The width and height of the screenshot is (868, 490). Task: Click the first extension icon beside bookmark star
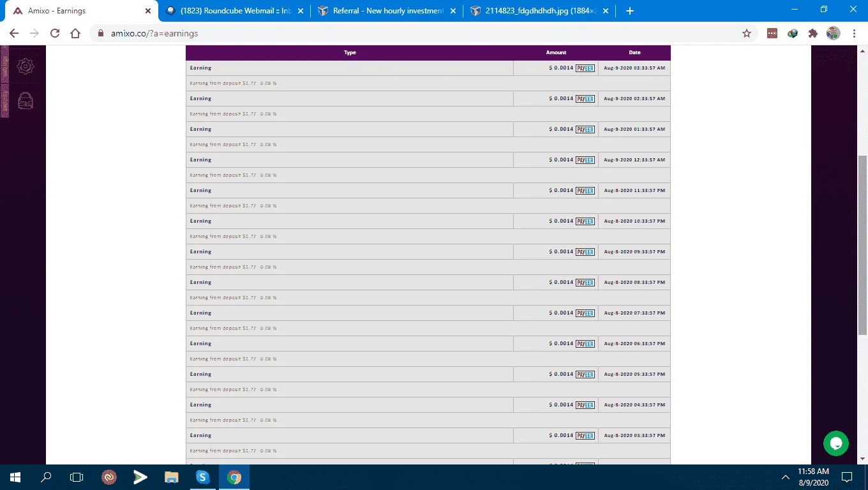click(772, 33)
